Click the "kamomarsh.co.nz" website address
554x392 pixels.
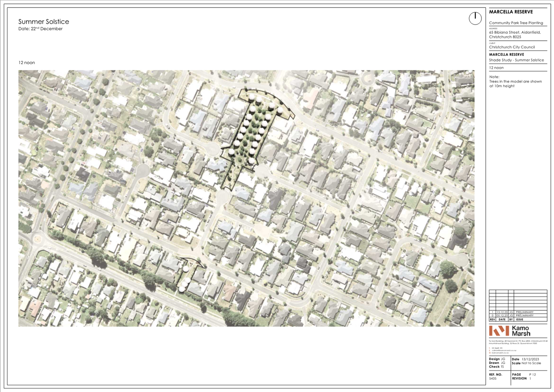pos(500,353)
